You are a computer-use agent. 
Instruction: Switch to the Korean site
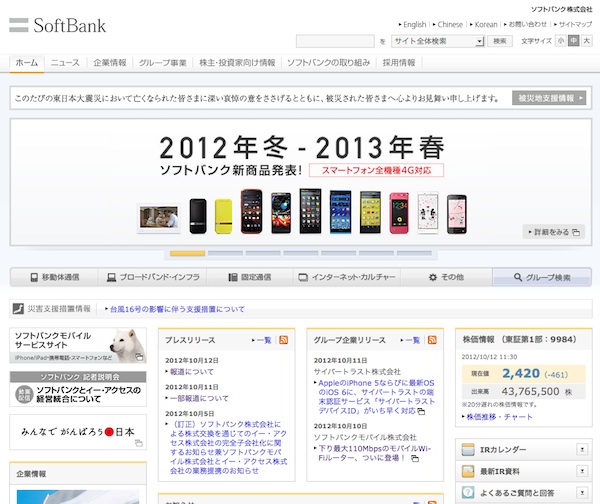pos(486,24)
